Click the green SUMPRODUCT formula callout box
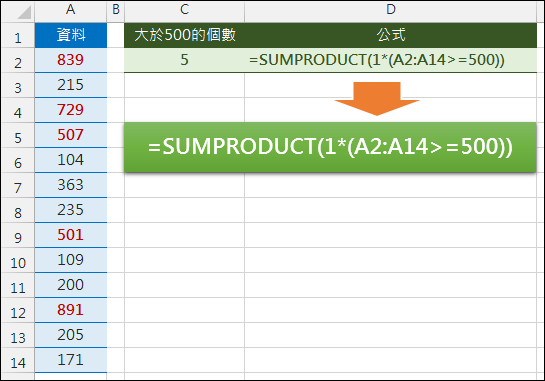545x381 pixels. pos(330,147)
